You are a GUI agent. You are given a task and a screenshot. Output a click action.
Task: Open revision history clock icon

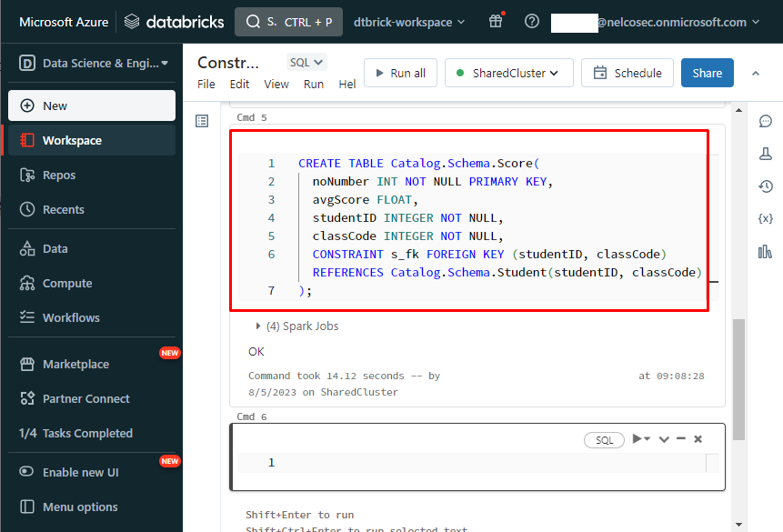pos(765,186)
